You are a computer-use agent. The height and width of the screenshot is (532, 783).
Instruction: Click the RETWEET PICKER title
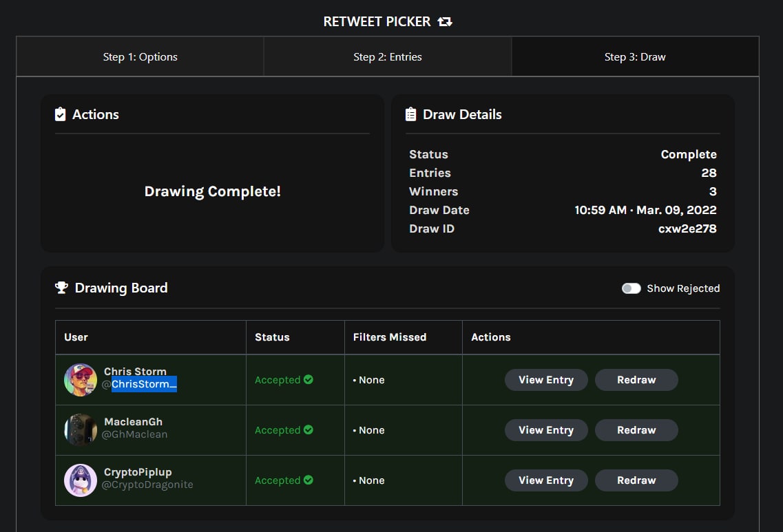pyautogui.click(x=377, y=21)
